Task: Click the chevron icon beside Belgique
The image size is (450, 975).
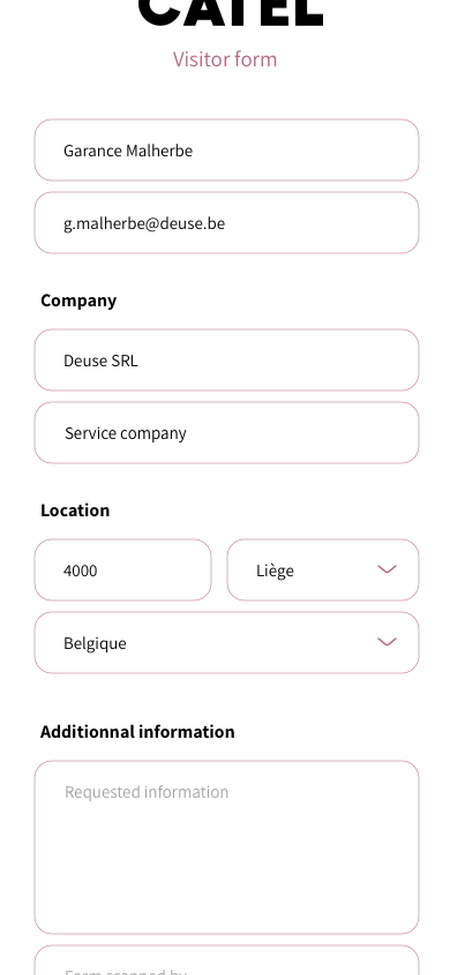Action: pos(387,642)
